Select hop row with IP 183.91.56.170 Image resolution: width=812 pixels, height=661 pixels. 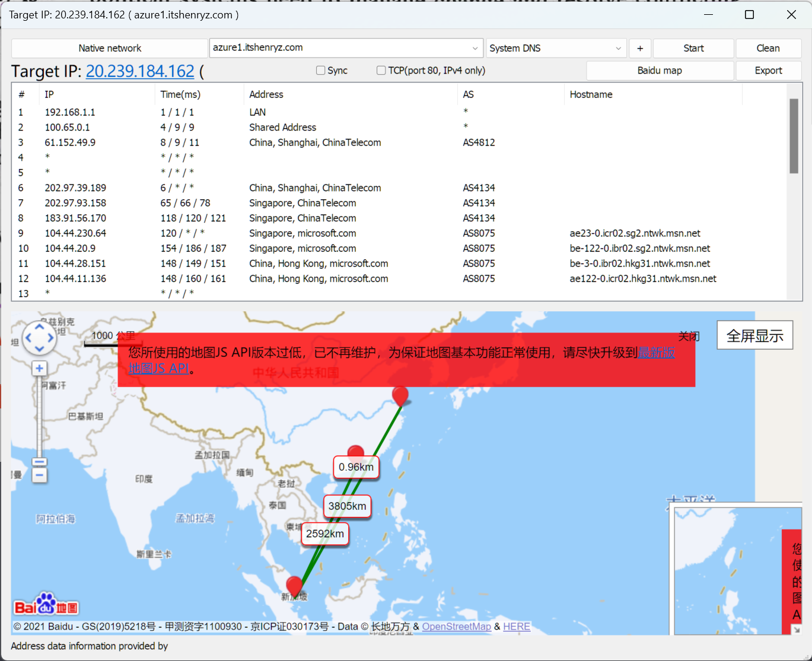click(x=399, y=218)
